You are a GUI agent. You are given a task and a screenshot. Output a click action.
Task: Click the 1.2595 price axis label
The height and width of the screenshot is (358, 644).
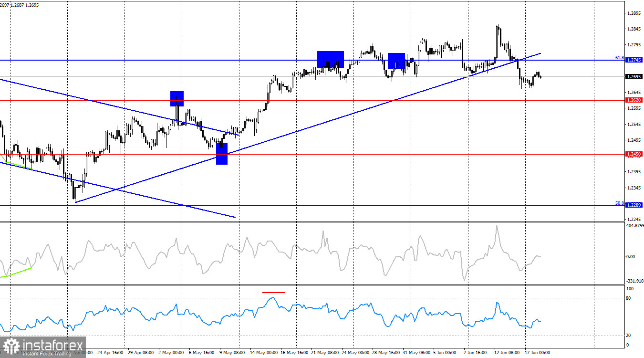[634, 108]
